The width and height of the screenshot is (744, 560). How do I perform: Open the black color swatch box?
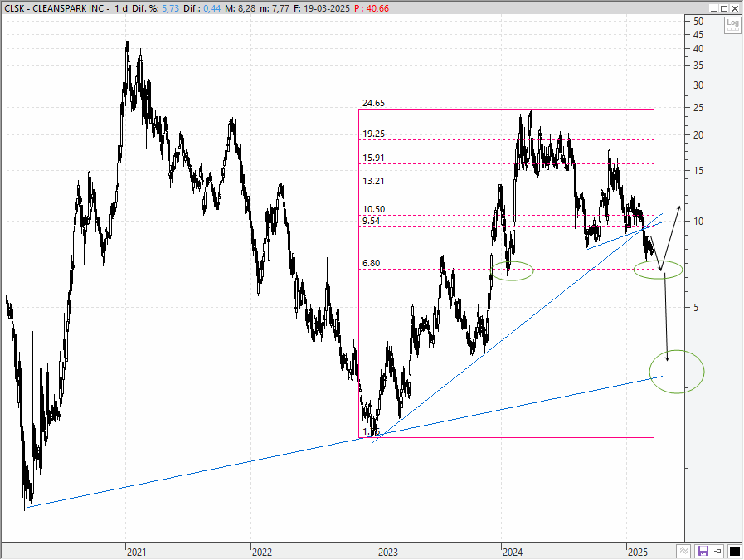click(734, 551)
